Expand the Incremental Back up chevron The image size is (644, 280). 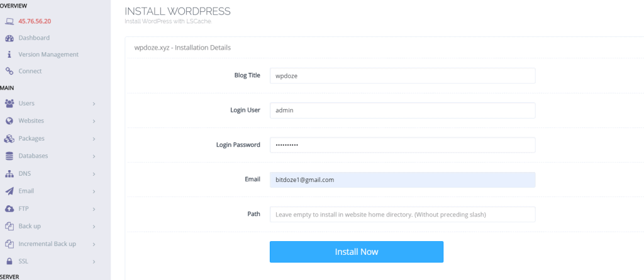pos(94,244)
